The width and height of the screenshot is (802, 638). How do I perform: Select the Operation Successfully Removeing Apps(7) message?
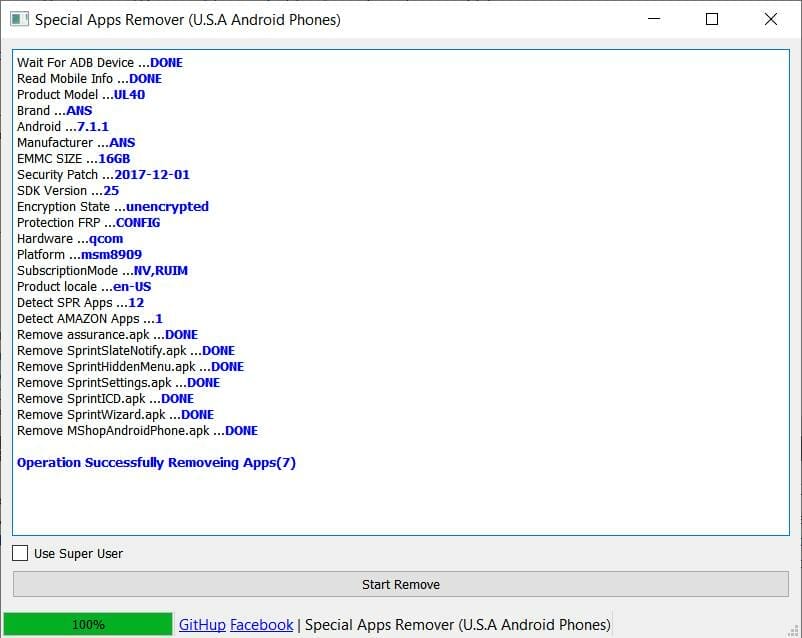pos(155,462)
